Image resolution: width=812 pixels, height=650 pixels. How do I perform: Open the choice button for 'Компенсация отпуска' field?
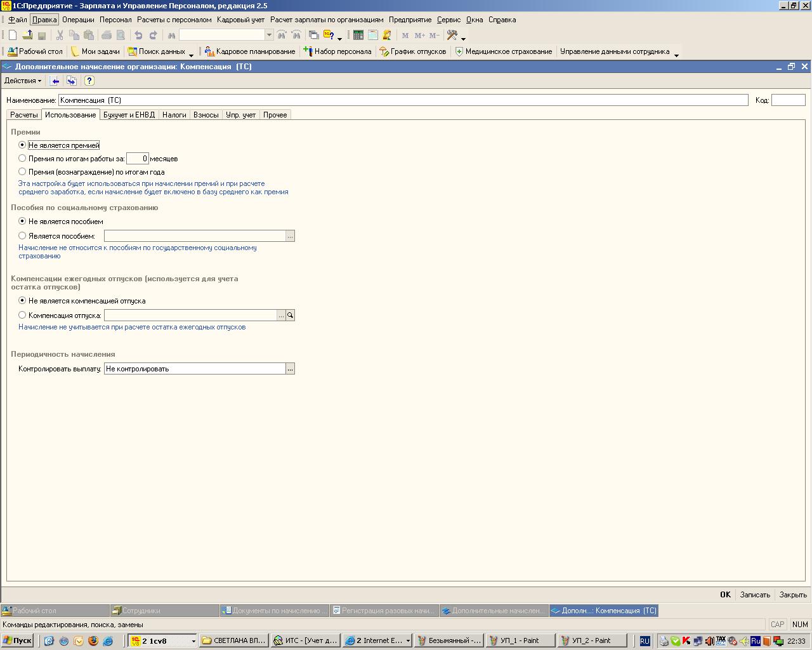tap(281, 315)
